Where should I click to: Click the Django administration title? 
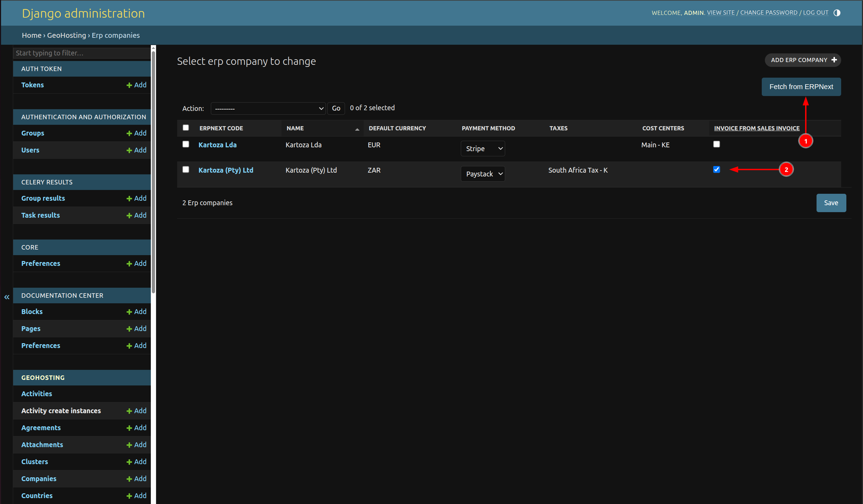pos(83,13)
